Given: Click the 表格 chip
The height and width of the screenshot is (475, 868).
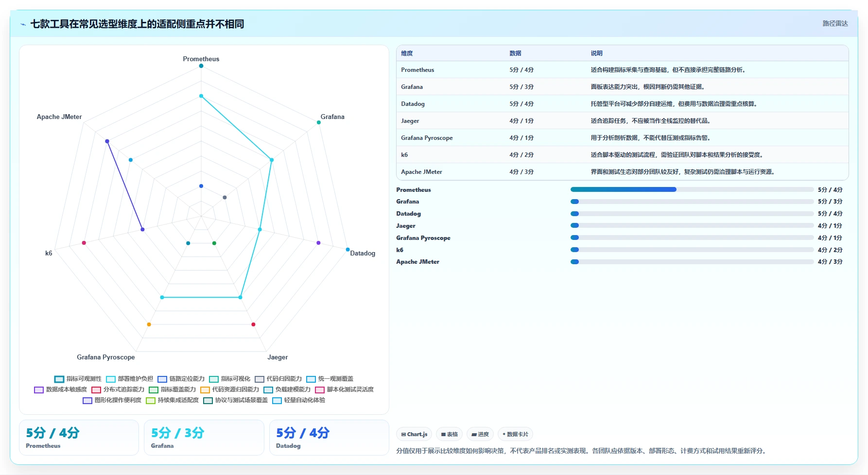Looking at the screenshot, I should tap(449, 434).
